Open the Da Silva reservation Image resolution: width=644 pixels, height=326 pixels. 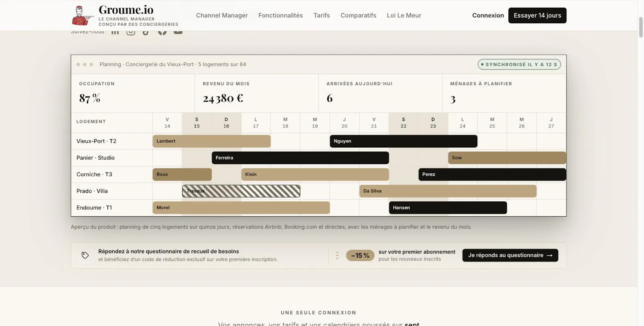point(448,191)
